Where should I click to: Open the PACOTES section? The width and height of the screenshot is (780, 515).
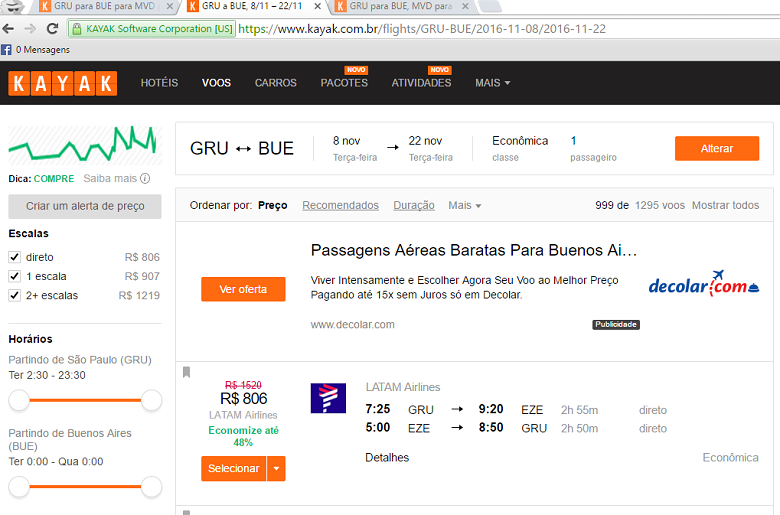pyautogui.click(x=344, y=83)
